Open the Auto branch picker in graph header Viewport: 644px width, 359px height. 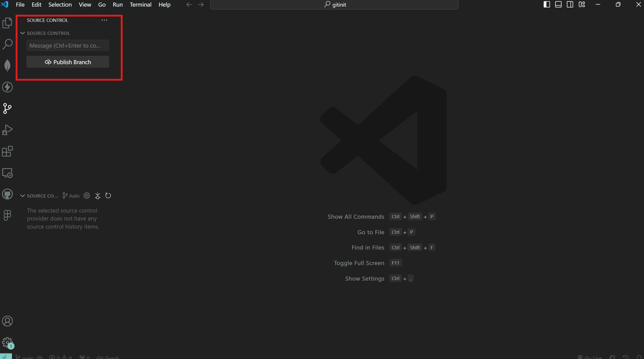pyautogui.click(x=71, y=196)
